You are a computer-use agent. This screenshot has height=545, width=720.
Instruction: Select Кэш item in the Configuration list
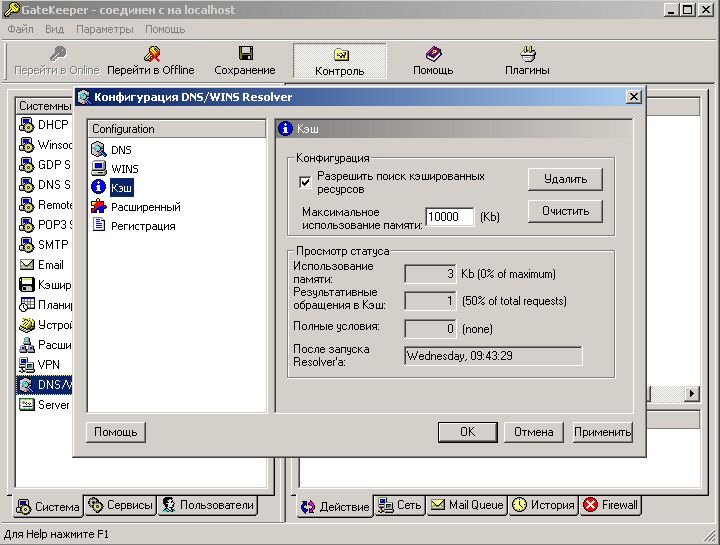click(112, 187)
